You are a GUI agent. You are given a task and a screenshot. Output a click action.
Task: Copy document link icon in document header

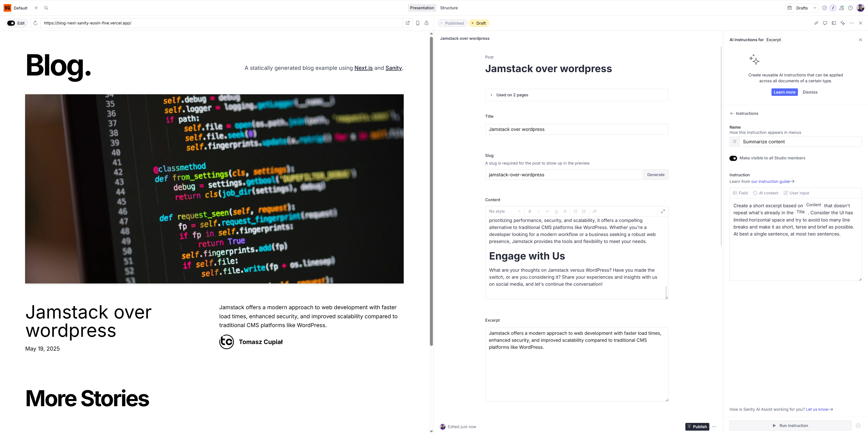point(816,23)
